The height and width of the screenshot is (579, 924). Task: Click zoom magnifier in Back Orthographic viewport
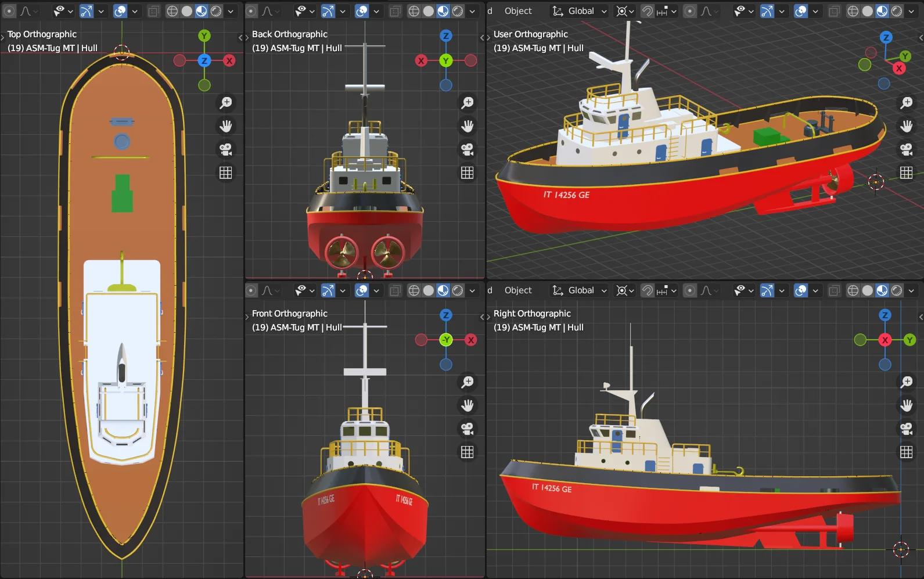tap(467, 103)
